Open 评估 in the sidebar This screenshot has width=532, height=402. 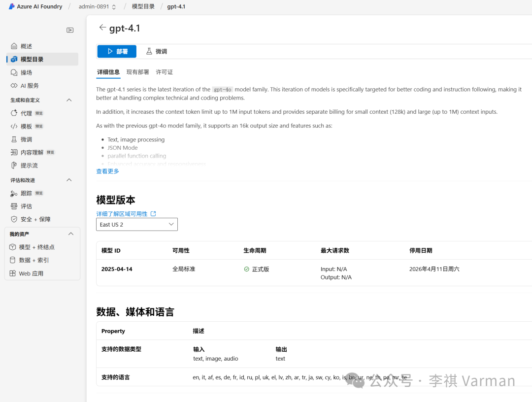(42, 206)
